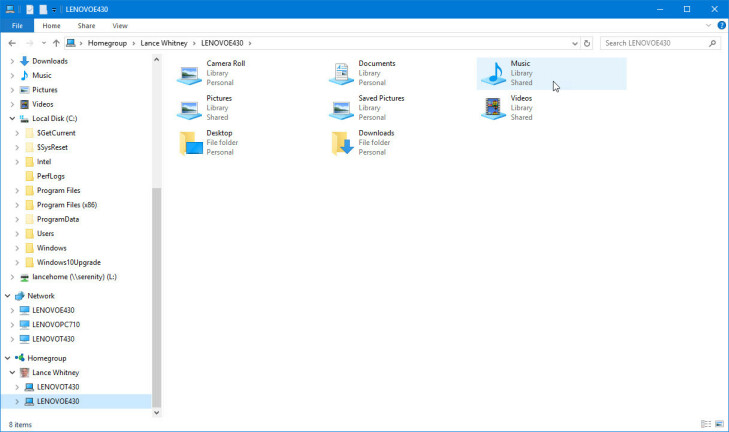Screen dimensions: 729x432
Task: Select Videos in navigation pane
Action: click(43, 104)
